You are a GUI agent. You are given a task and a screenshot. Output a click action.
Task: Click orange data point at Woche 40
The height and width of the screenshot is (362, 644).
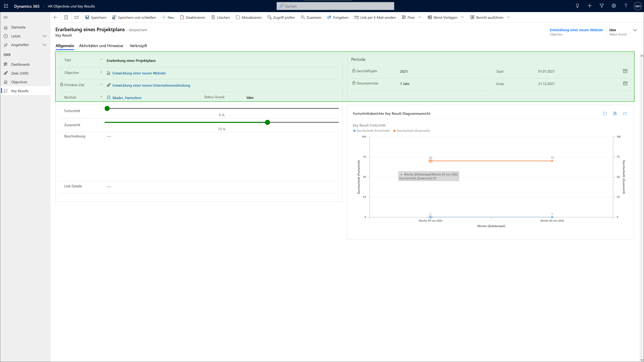(x=552, y=161)
